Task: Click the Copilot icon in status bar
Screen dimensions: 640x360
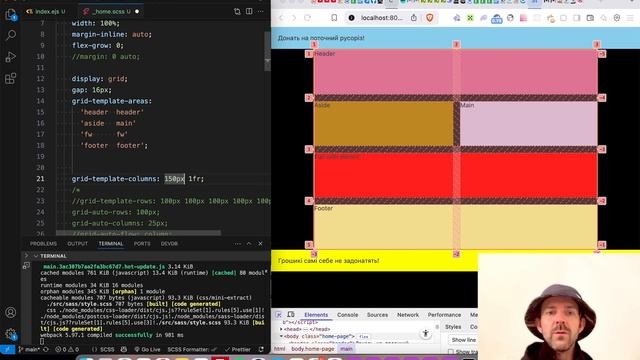Action: coord(124,350)
